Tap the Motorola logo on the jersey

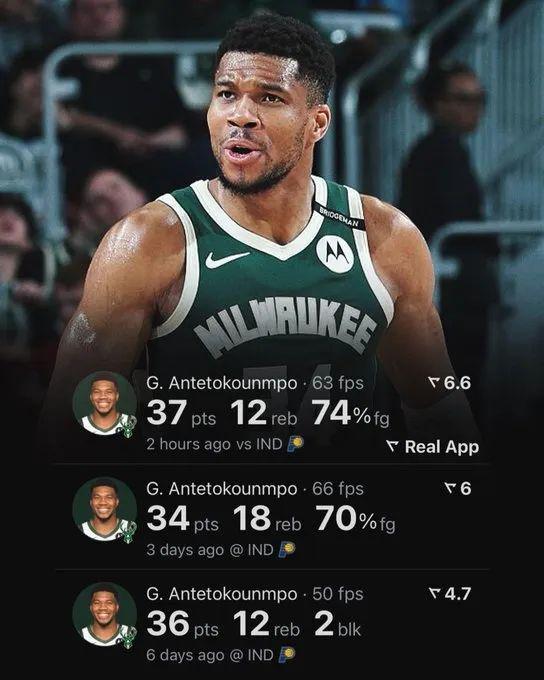tap(334, 254)
